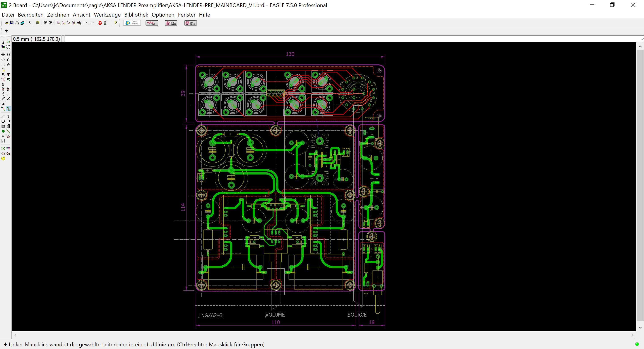This screenshot has height=349, width=644.
Task: Select the Hole tool
Action: [x=3, y=136]
